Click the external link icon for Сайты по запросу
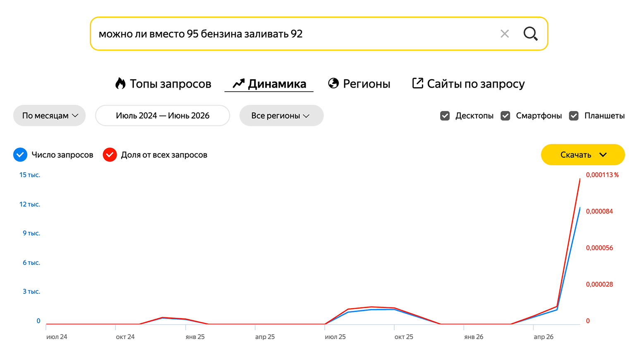Viewport: 637px width, 364px height. point(418,83)
